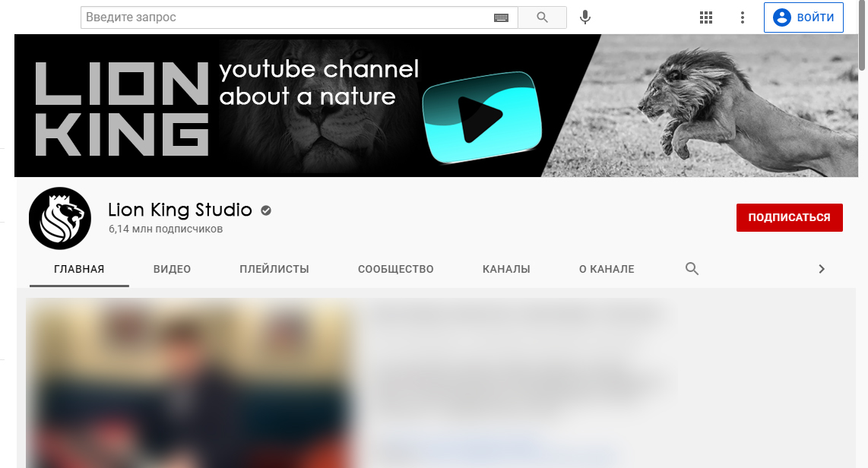
Task: Play the blurred featured video thumbnail
Action: (190, 383)
